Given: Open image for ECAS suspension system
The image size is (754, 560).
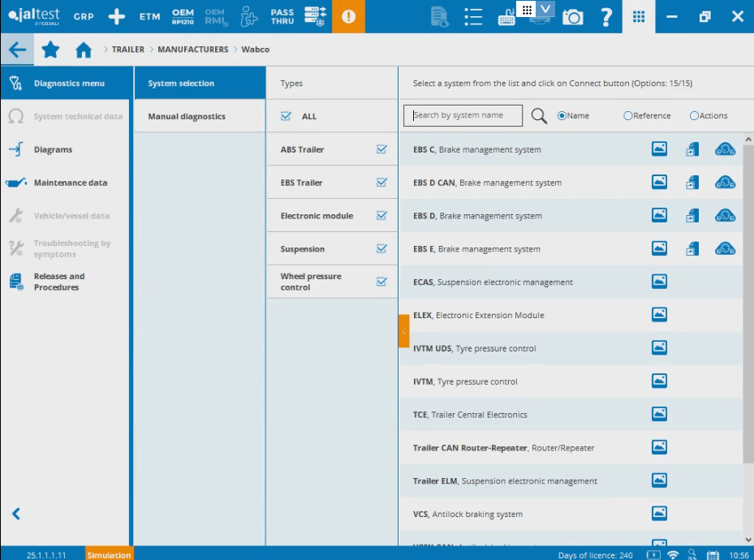Looking at the screenshot, I should tap(660, 282).
